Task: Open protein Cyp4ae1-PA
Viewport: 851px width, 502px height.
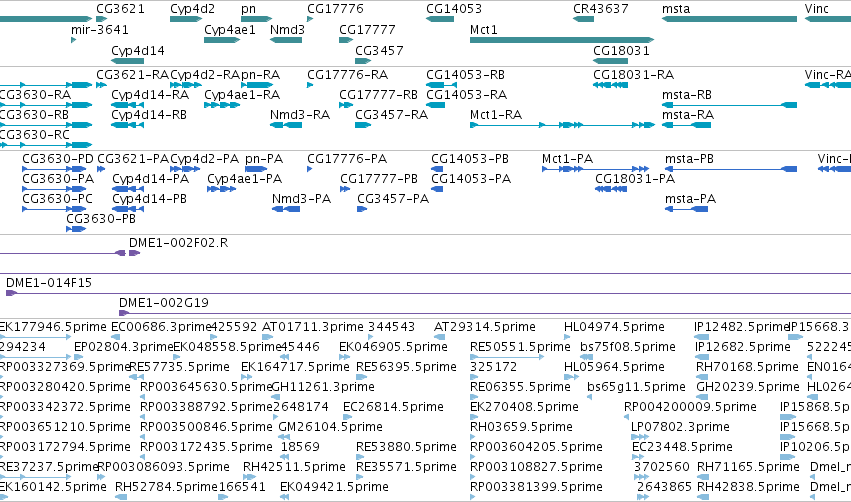Action: [244, 179]
